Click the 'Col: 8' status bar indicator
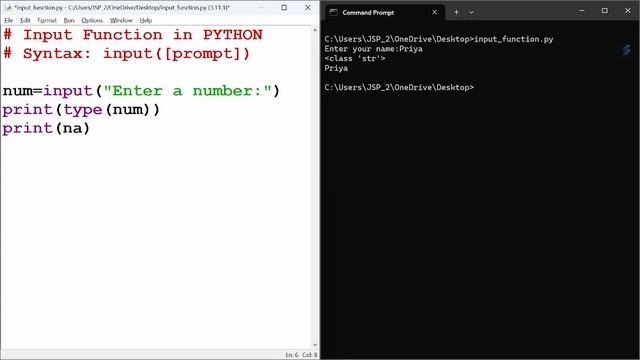 click(309, 355)
